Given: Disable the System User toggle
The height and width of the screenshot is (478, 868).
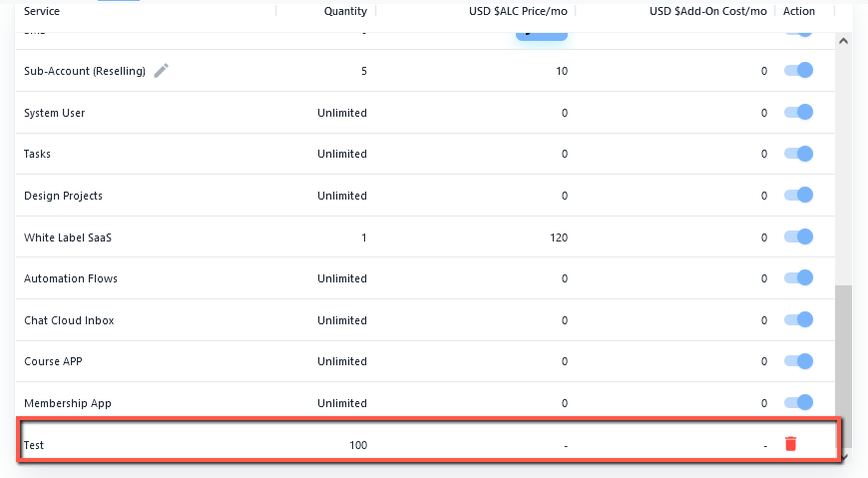Looking at the screenshot, I should pyautogui.click(x=799, y=113).
